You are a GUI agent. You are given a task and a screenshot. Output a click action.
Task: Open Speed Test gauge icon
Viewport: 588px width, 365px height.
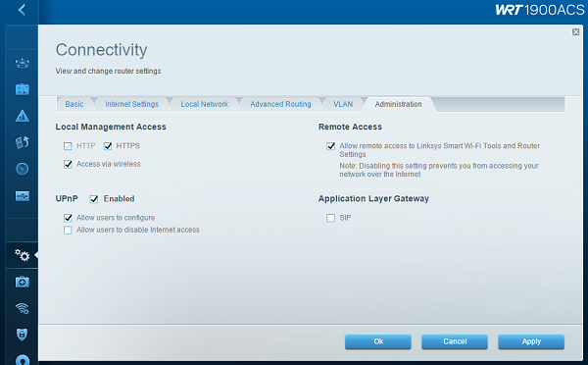tap(23, 169)
